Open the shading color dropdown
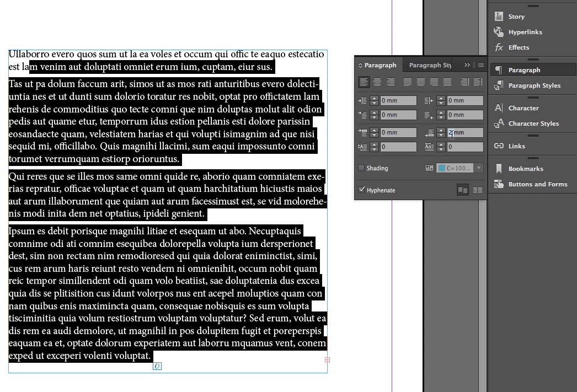The height and width of the screenshot is (392, 577). pos(479,168)
